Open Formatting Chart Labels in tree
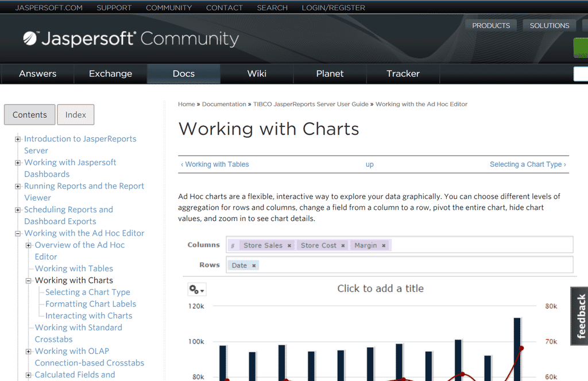This screenshot has width=588, height=381. 91,304
